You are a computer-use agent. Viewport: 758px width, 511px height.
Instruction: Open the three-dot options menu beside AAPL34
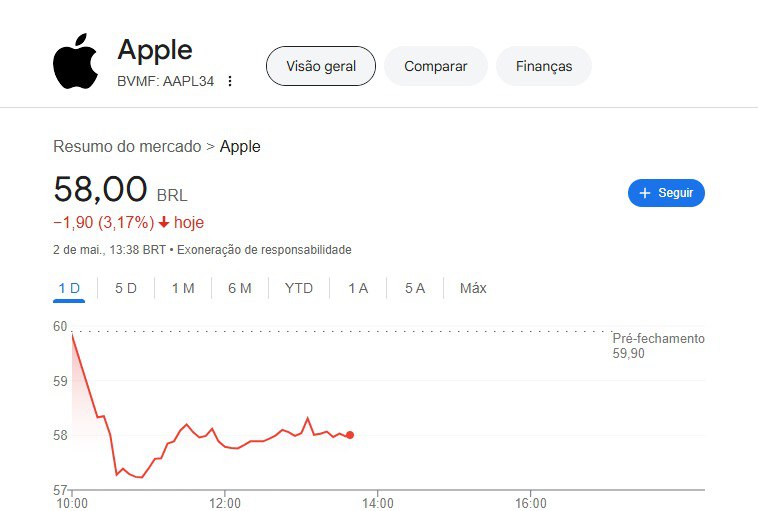pos(230,81)
